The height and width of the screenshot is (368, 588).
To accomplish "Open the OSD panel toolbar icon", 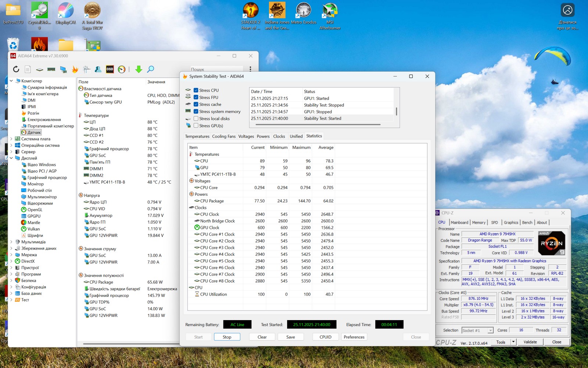I will (x=110, y=69).
